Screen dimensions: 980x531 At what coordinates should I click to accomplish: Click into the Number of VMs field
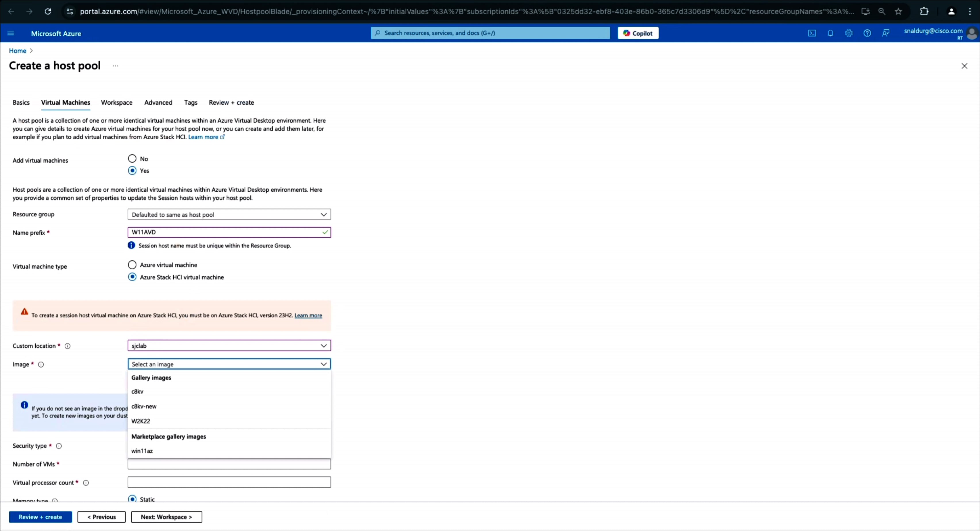(x=229, y=464)
